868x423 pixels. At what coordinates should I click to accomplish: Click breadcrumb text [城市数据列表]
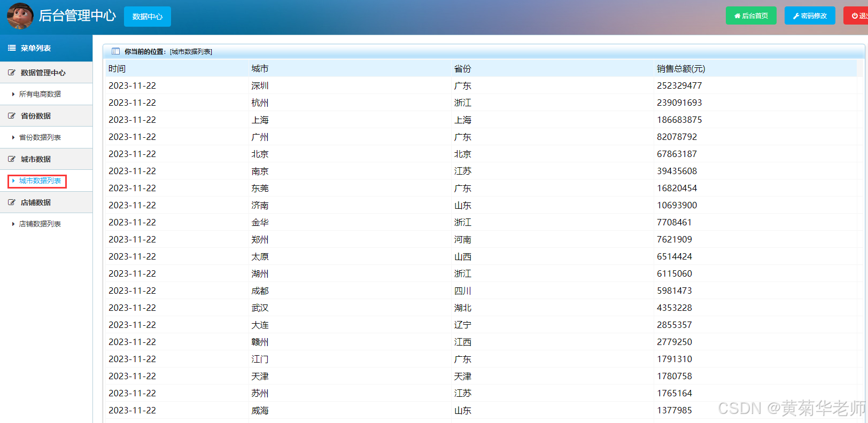191,51
